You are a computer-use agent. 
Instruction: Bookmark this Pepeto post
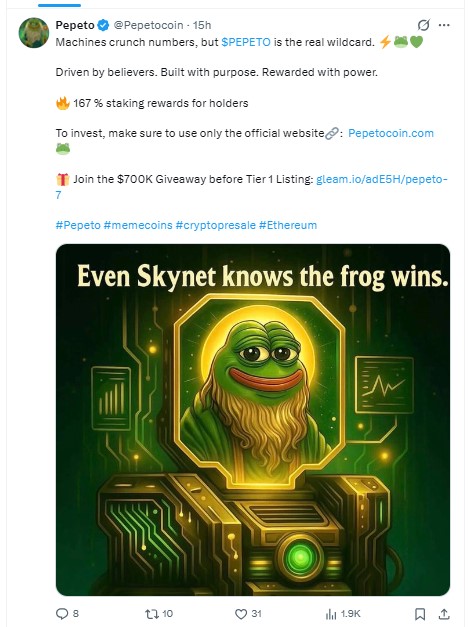point(420,613)
